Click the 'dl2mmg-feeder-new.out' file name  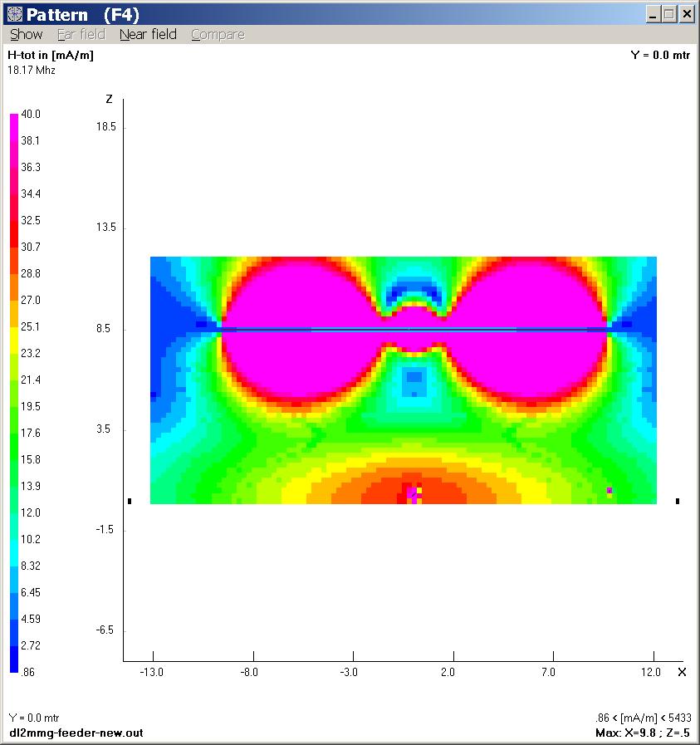(76, 733)
